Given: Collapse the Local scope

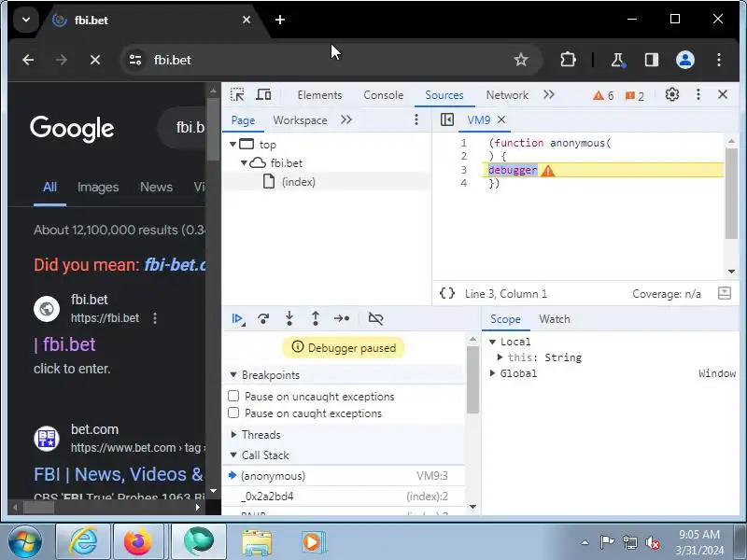Looking at the screenshot, I should 493,342.
